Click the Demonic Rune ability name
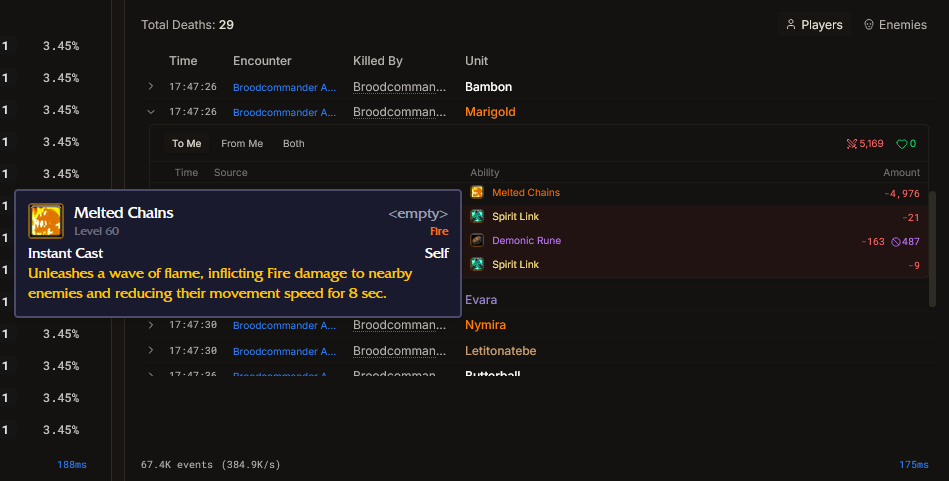Viewport: 949px width, 481px height. click(x=527, y=240)
